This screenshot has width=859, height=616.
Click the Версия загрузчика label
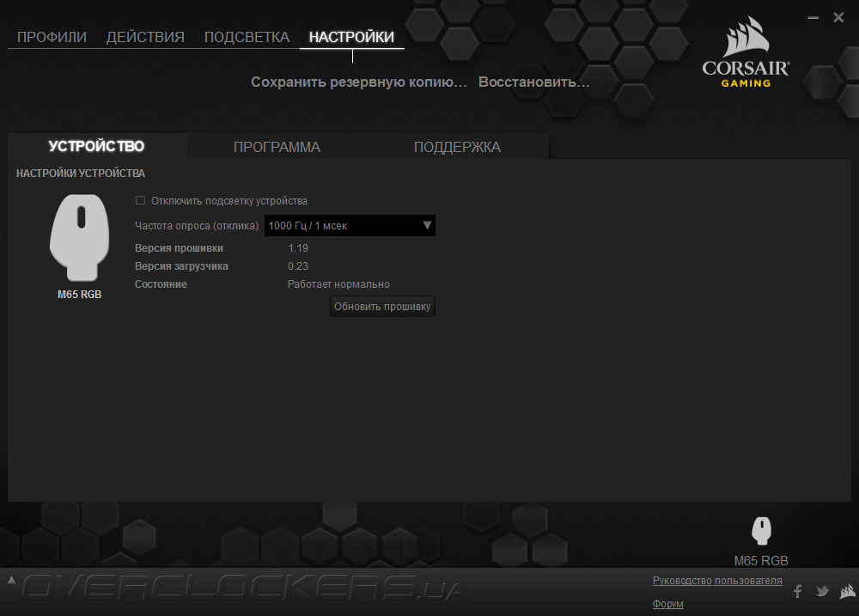[x=181, y=266]
